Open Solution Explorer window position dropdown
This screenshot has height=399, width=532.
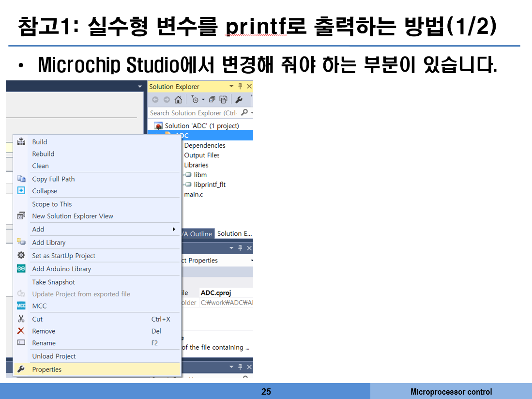coord(231,87)
